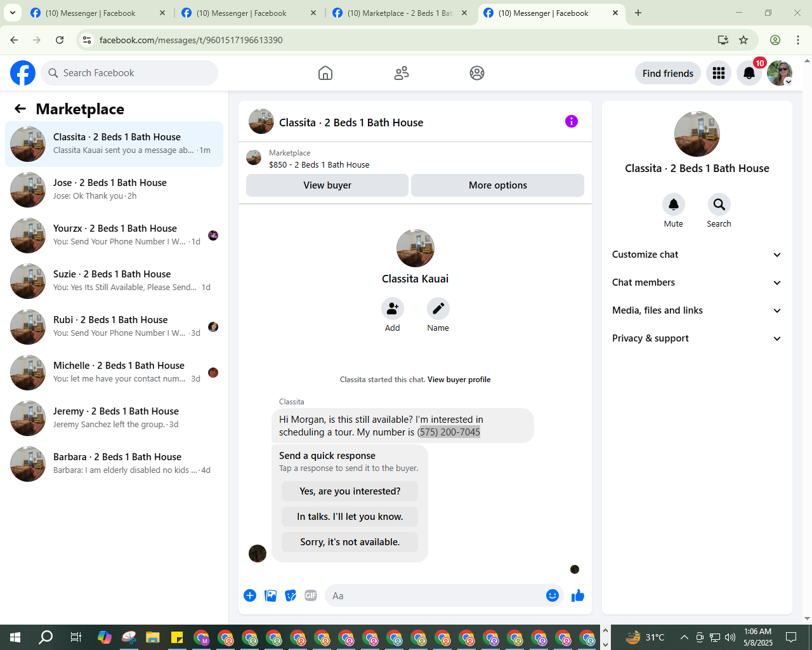This screenshot has width=812, height=650.
Task: Send a thumbs-up like
Action: click(x=578, y=595)
